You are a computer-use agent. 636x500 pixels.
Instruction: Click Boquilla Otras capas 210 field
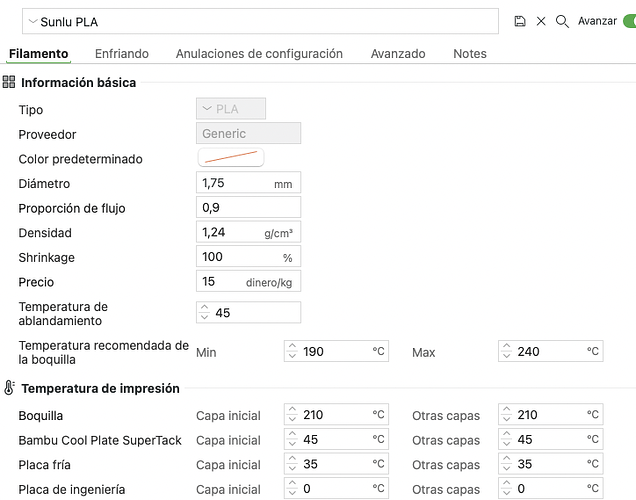(x=551, y=414)
